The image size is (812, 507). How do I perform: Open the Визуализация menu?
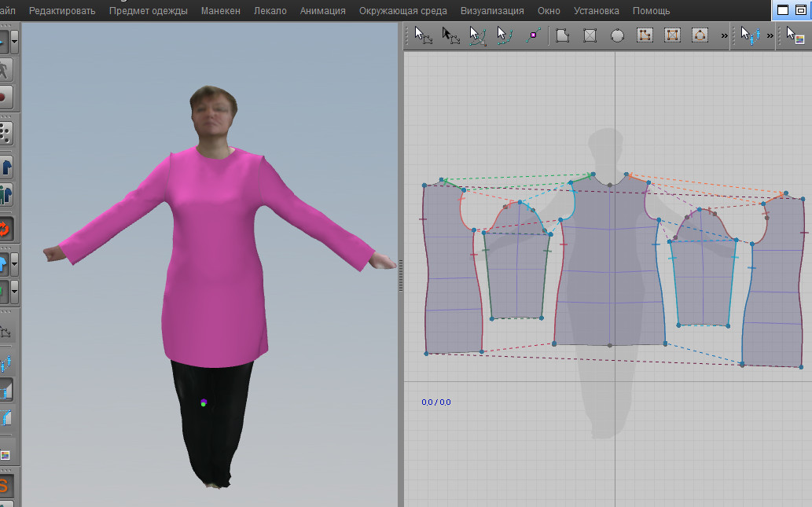[492, 10]
